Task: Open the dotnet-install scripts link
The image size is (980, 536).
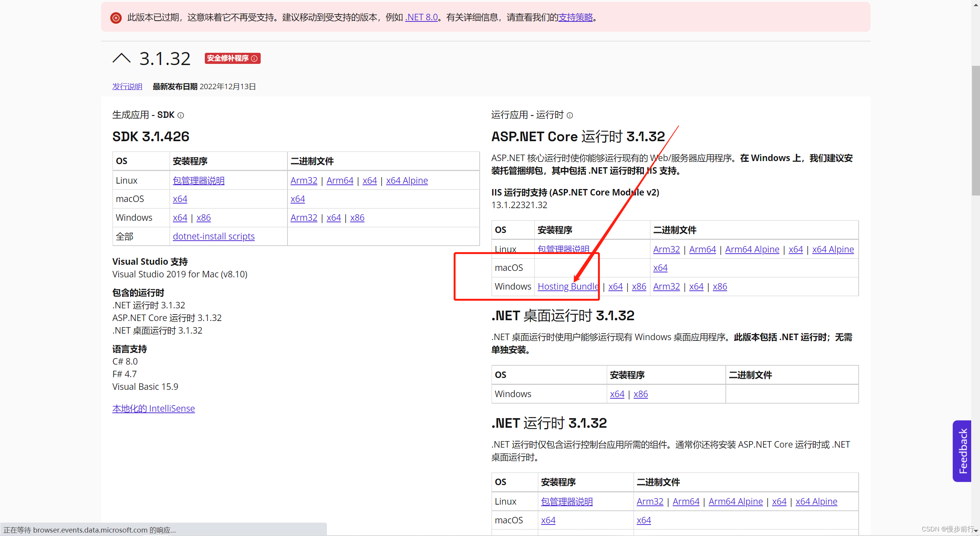Action: pyautogui.click(x=214, y=236)
